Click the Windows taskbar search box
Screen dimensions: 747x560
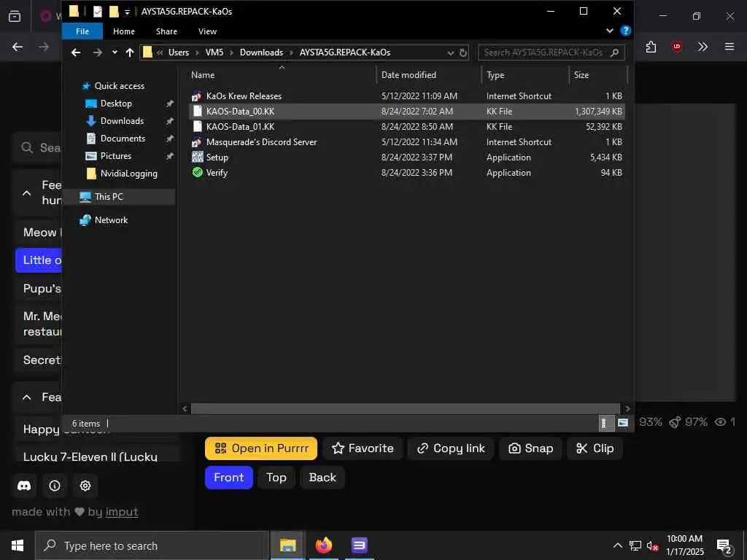coord(152,545)
